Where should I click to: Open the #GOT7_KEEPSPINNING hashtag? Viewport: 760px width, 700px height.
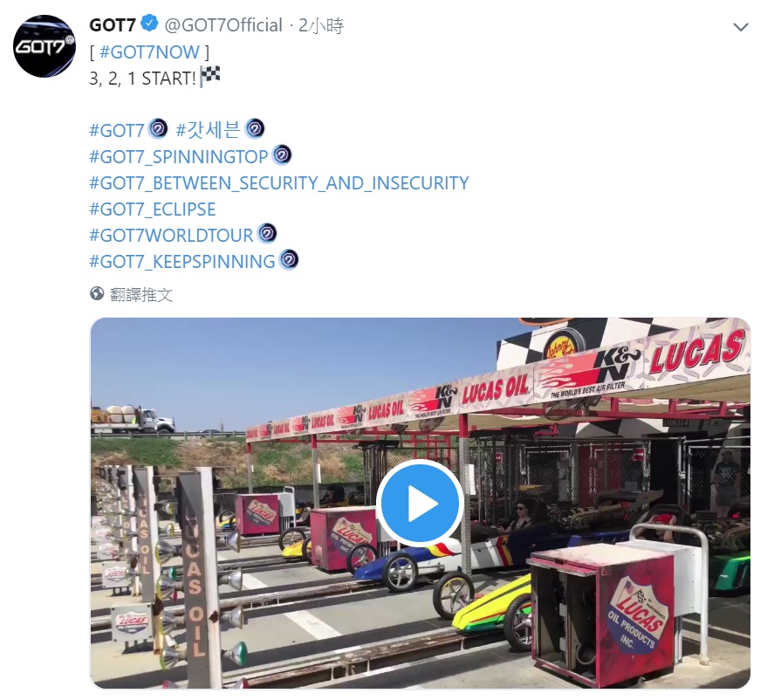182,261
